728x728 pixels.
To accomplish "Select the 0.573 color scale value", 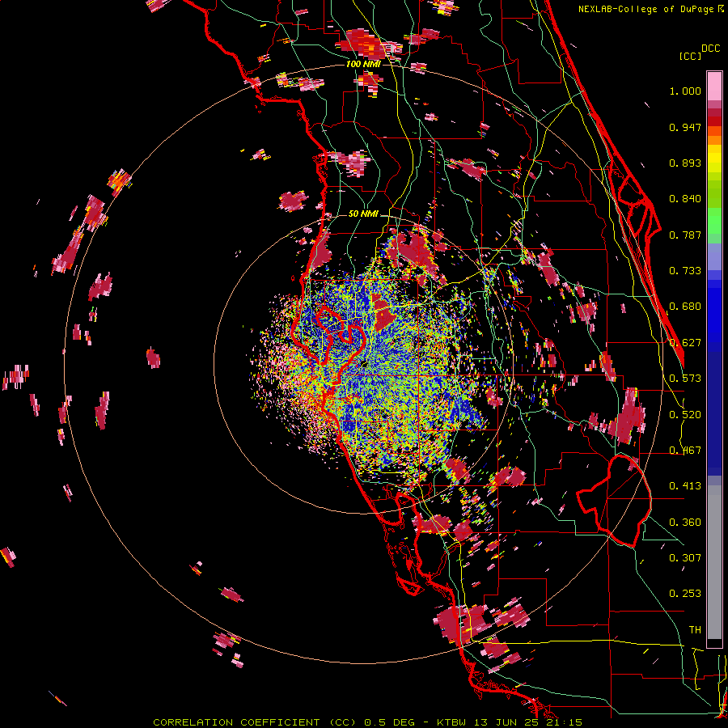I will pos(685,379).
